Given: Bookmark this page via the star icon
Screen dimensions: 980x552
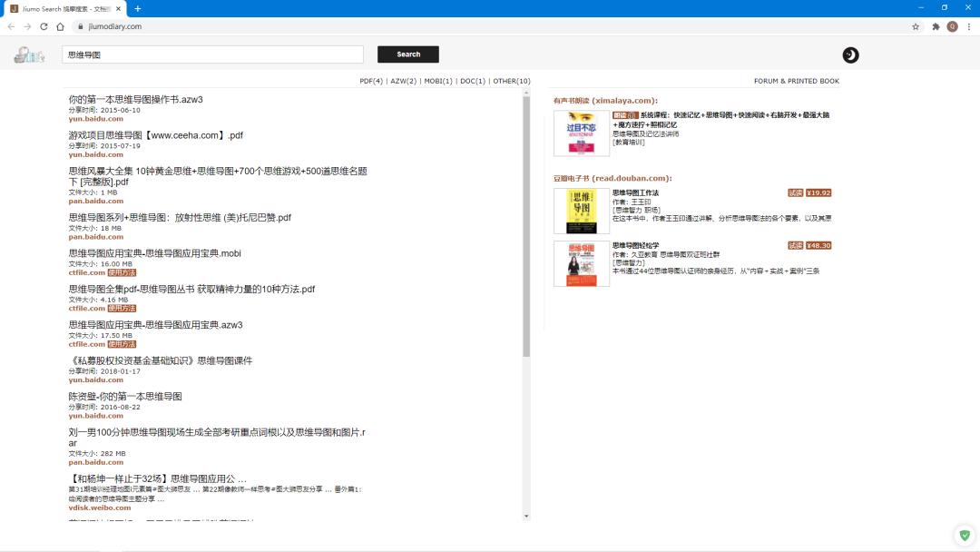Looking at the screenshot, I should pos(916,26).
